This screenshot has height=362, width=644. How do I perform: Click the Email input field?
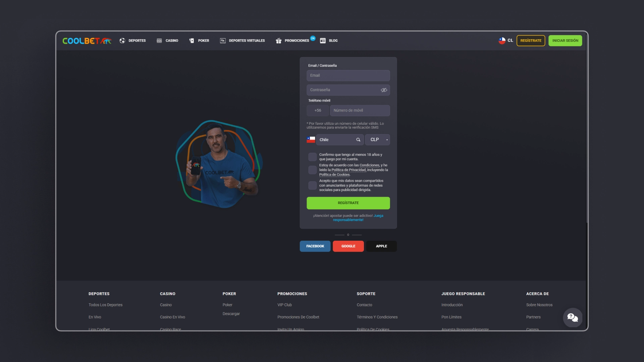[x=348, y=75]
